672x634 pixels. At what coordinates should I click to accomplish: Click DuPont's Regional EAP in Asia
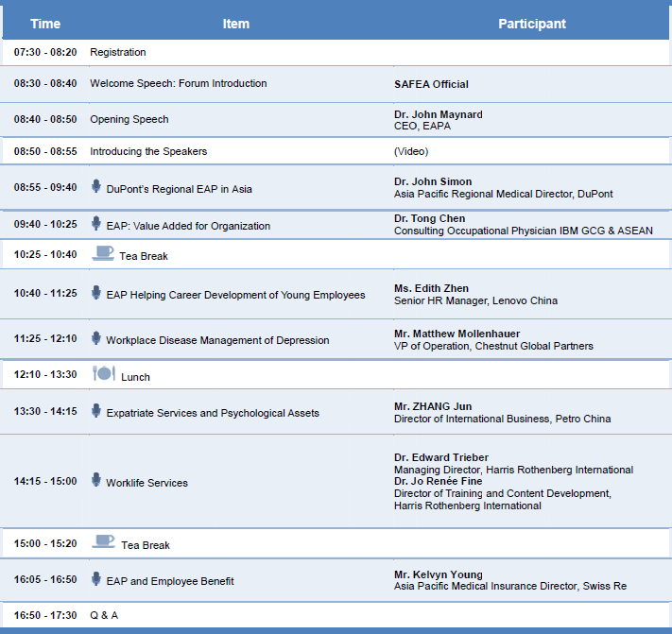point(180,189)
